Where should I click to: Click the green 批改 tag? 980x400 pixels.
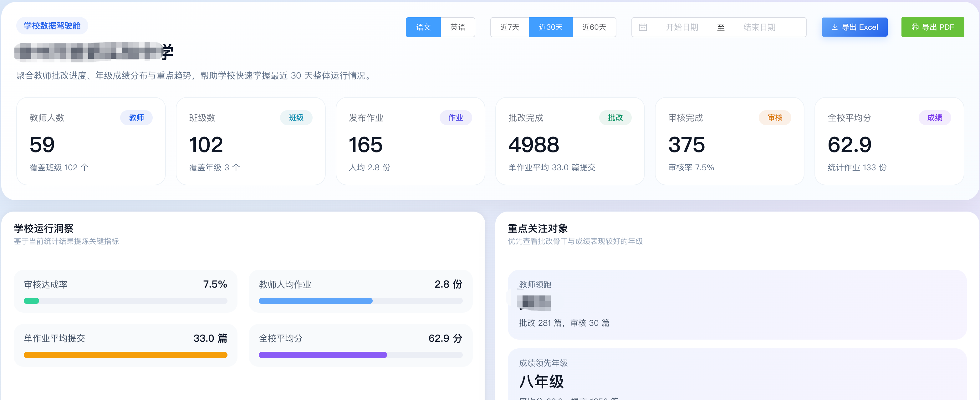point(615,118)
